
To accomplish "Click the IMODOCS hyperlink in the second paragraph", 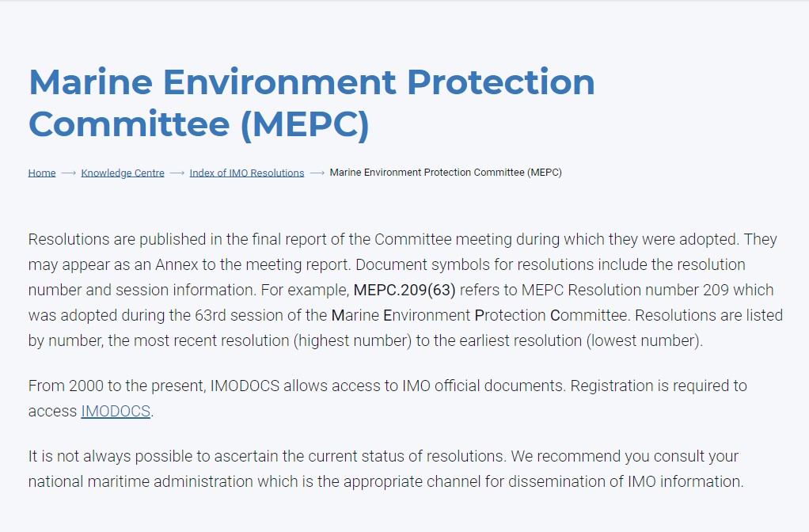I will pyautogui.click(x=115, y=411).
